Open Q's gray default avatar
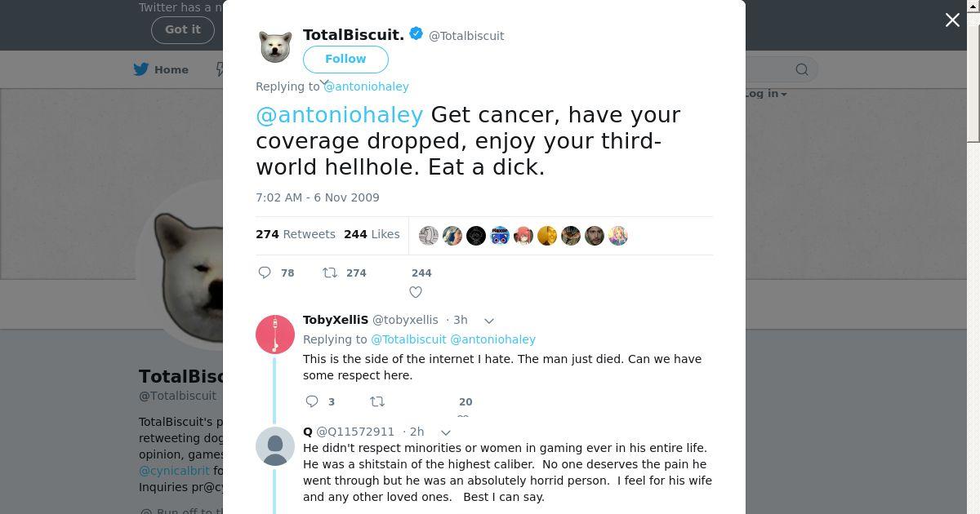Screen dimensions: 980x514 click(275, 446)
